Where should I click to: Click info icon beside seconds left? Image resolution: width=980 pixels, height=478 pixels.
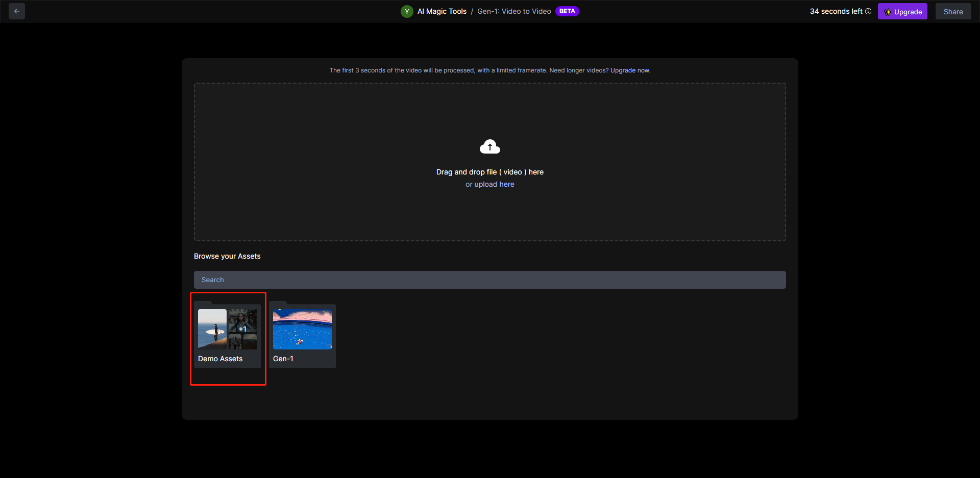[x=868, y=11]
